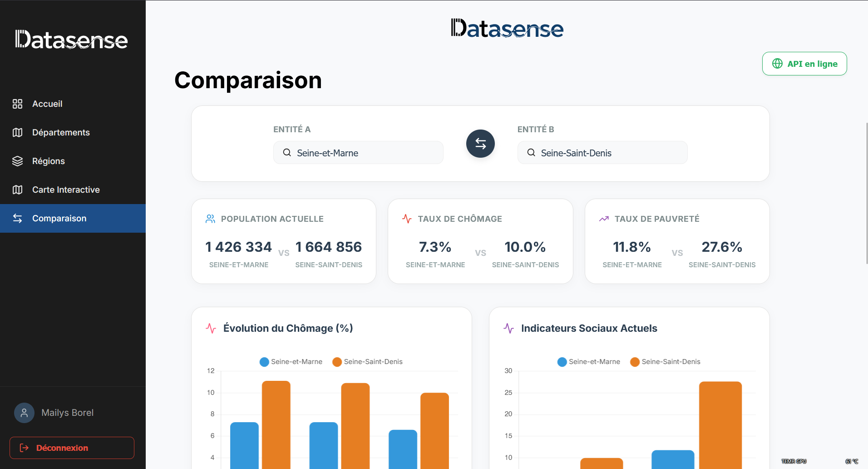Click the Comparaison arrows icon in sidebar
The width and height of the screenshot is (868, 469).
click(x=17, y=219)
